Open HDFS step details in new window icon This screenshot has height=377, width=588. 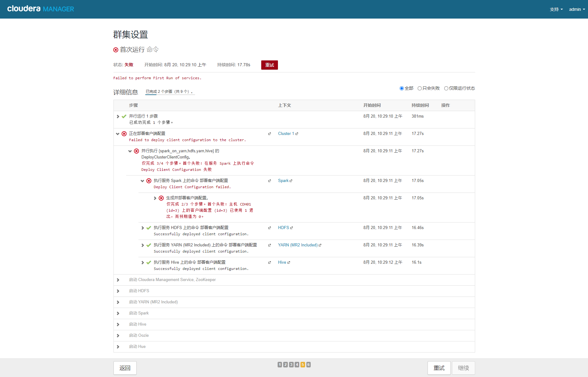click(x=270, y=228)
